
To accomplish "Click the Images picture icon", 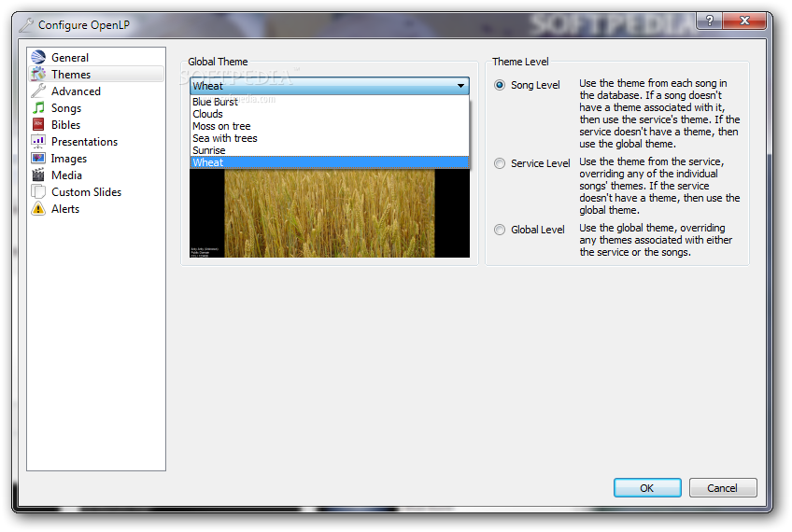I will click(x=38, y=158).
